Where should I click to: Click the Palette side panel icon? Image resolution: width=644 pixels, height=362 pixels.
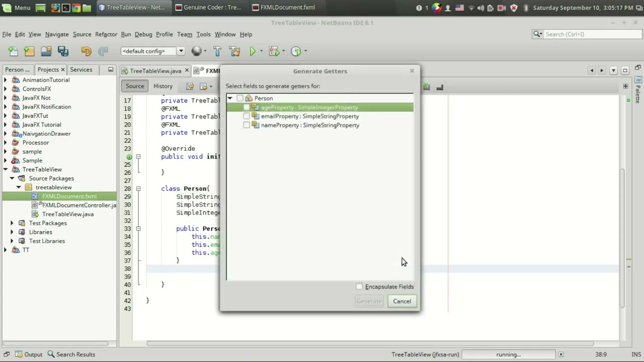tap(638, 79)
